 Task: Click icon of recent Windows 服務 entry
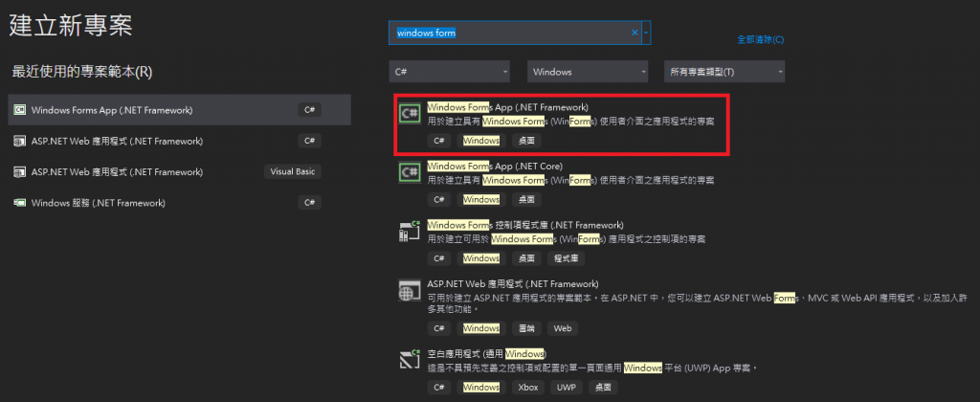click(19, 203)
